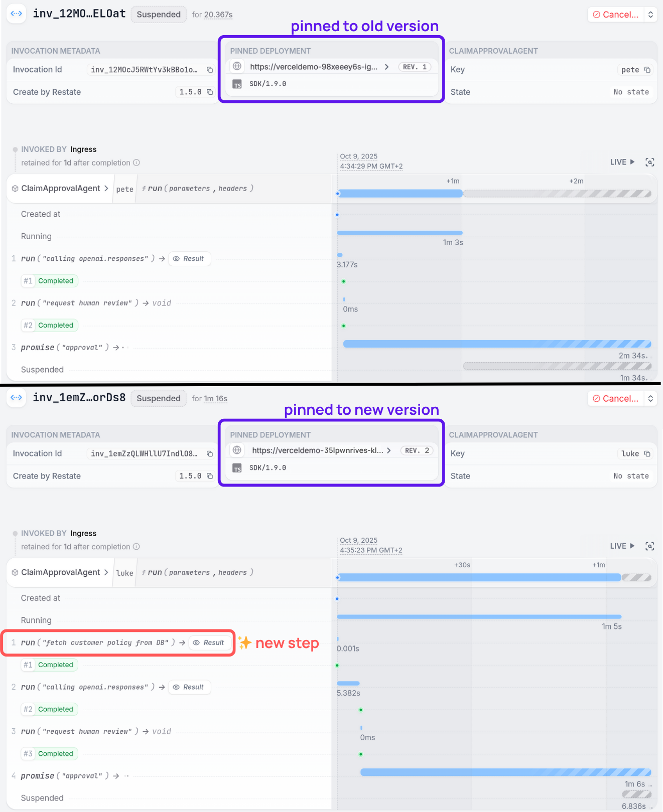Copy Restate version 1.5.0 in bottom panel
This screenshot has width=663, height=812.
(x=210, y=476)
